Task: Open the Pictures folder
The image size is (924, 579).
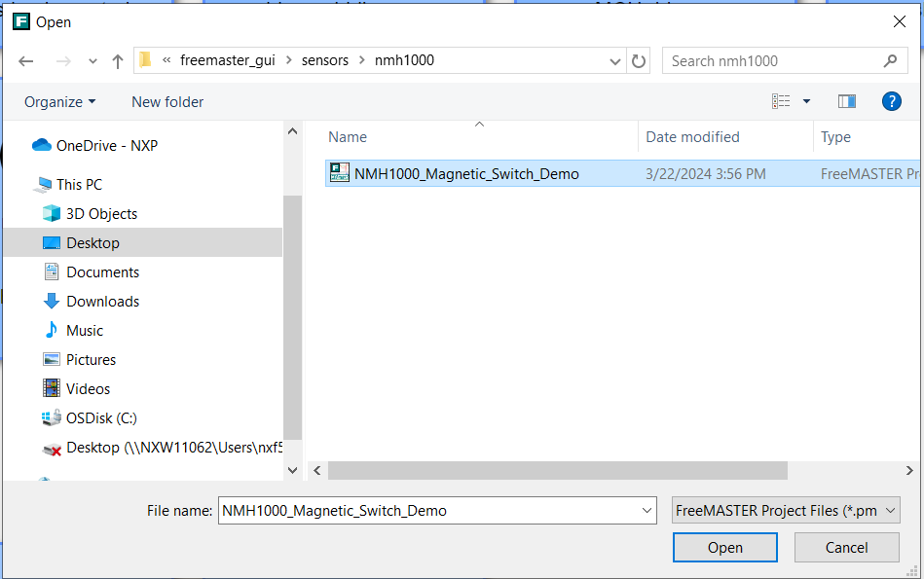Action: point(91,360)
